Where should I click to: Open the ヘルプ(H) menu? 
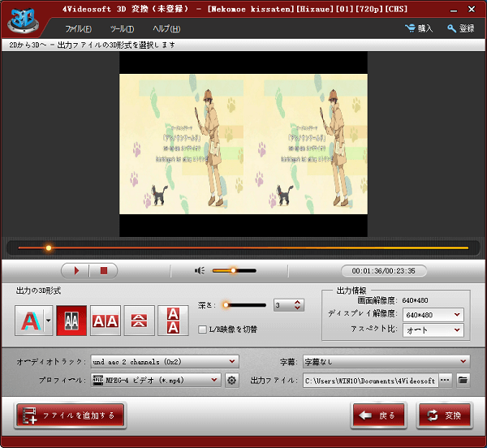click(x=166, y=29)
